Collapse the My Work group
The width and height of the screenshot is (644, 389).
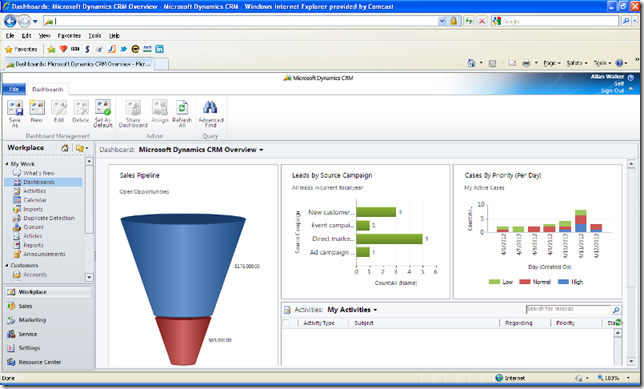[x=7, y=163]
